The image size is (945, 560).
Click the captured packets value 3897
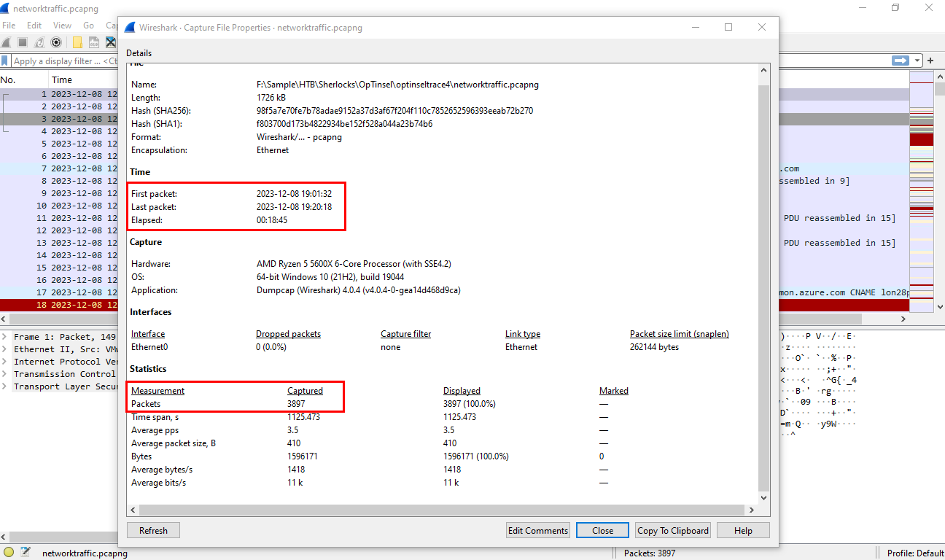pos(296,404)
